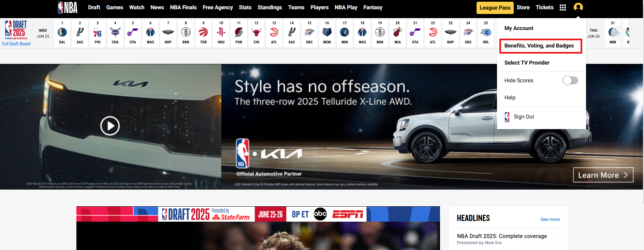Open the Tickets link
Screen dimensions: 644x250
click(x=544, y=7)
